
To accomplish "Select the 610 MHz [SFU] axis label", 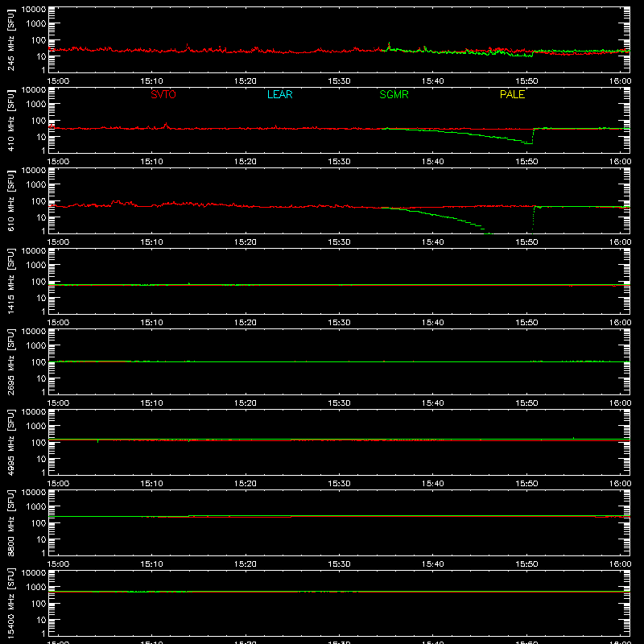I will pyautogui.click(x=10, y=200).
